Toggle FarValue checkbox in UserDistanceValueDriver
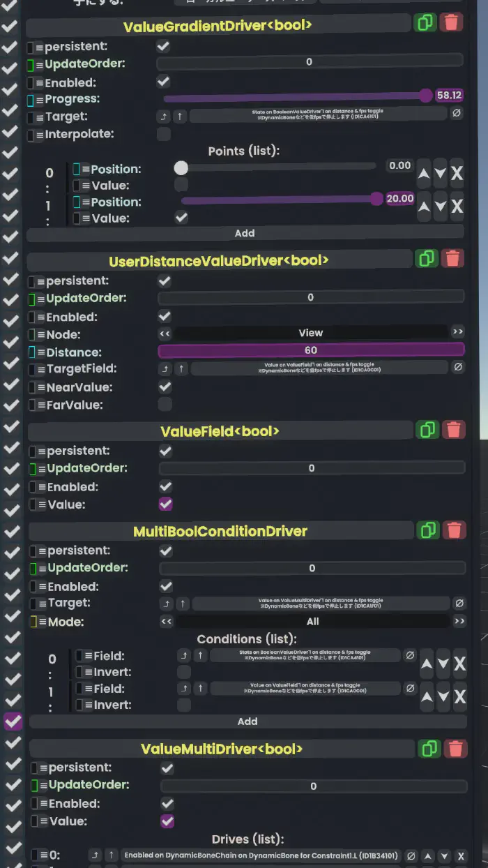The width and height of the screenshot is (488, 868). pyautogui.click(x=165, y=405)
